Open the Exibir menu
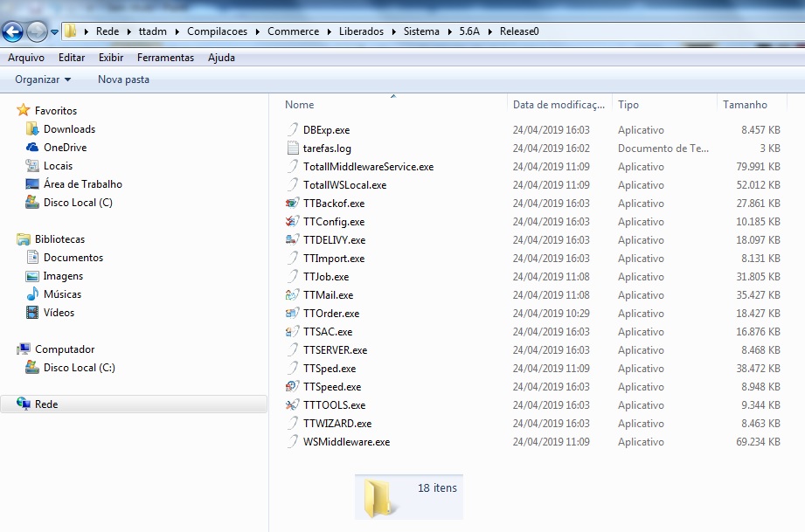 click(111, 58)
